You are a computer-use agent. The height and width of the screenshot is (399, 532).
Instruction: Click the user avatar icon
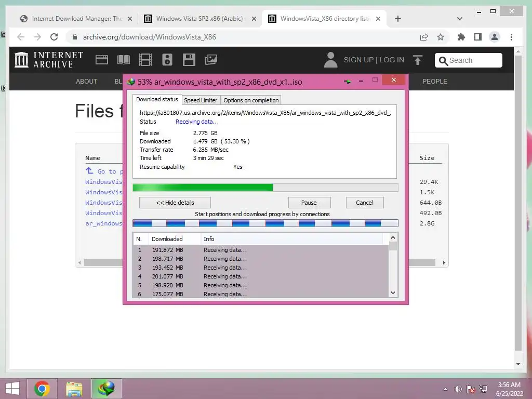(x=330, y=60)
